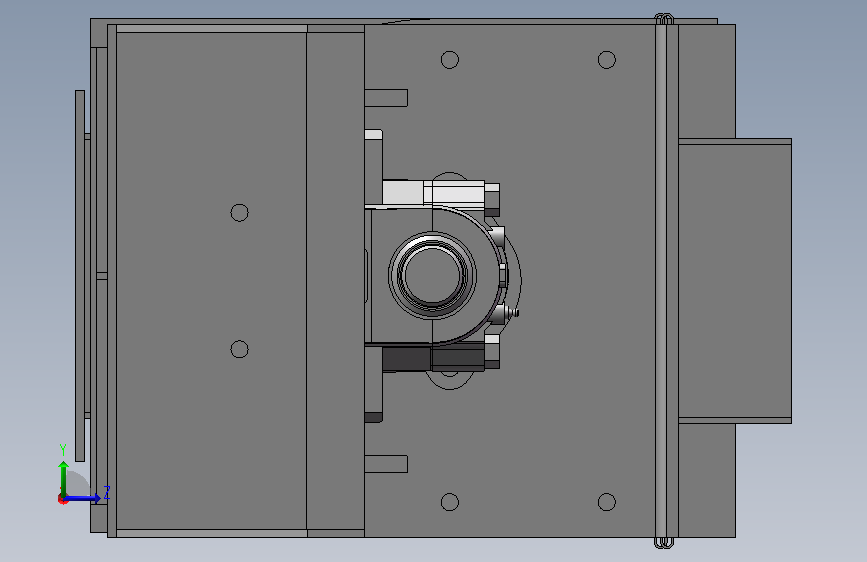Click the blue Z axis arrow of triad

point(83,498)
